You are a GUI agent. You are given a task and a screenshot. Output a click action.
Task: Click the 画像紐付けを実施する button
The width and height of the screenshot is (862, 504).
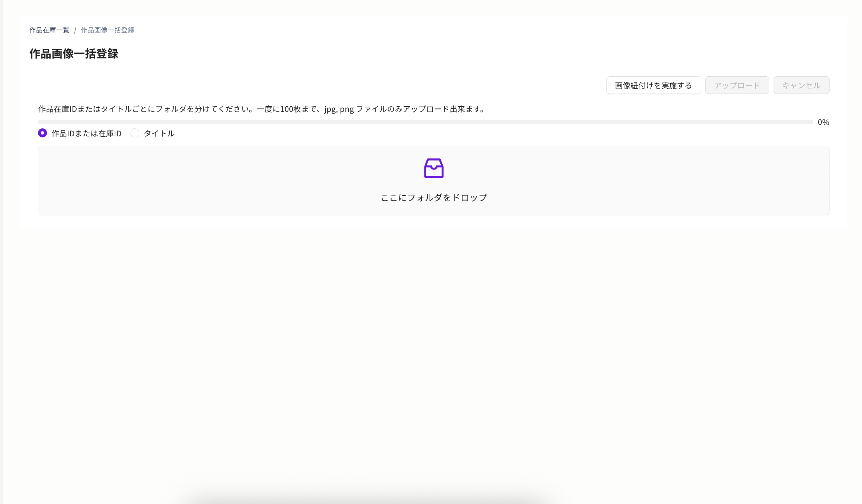click(x=653, y=85)
